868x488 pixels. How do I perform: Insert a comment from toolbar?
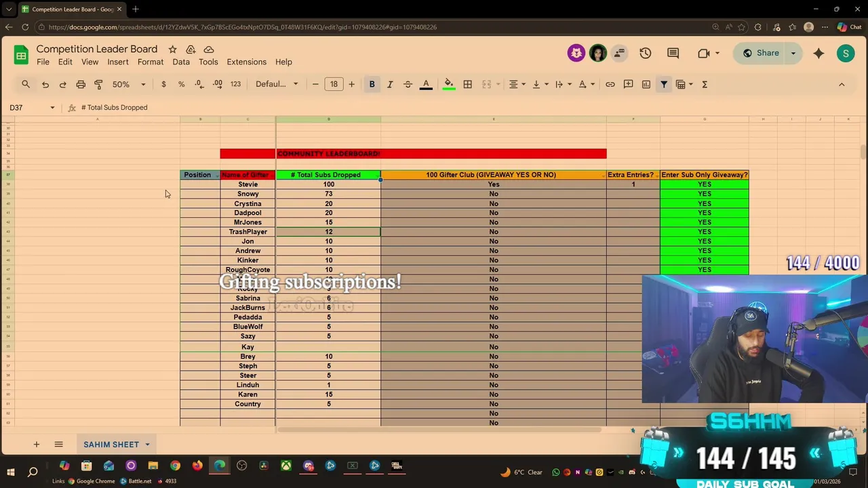pos(628,84)
